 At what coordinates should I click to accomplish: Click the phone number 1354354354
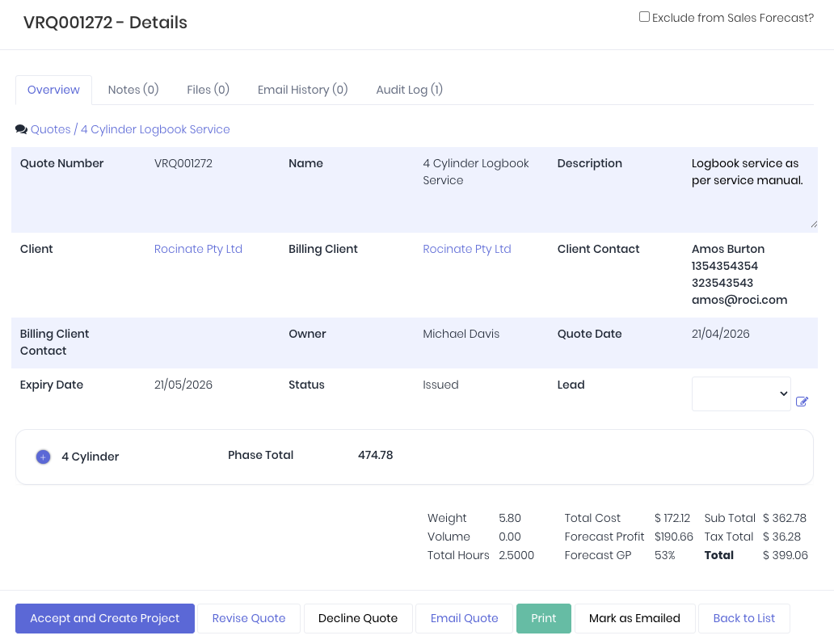click(725, 266)
